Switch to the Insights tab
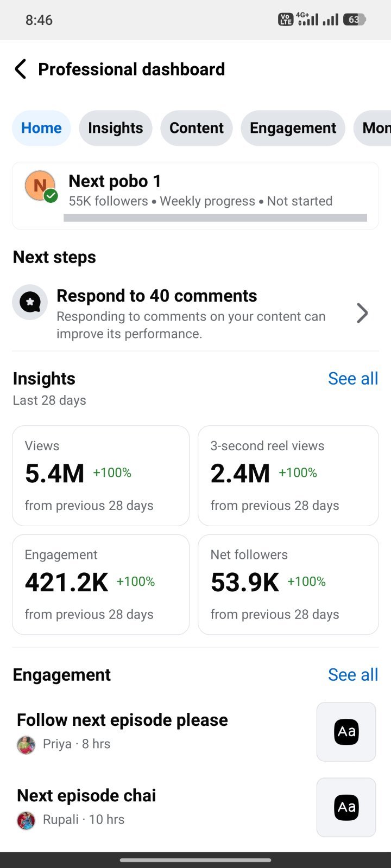This screenshot has height=868, width=391. 116,128
